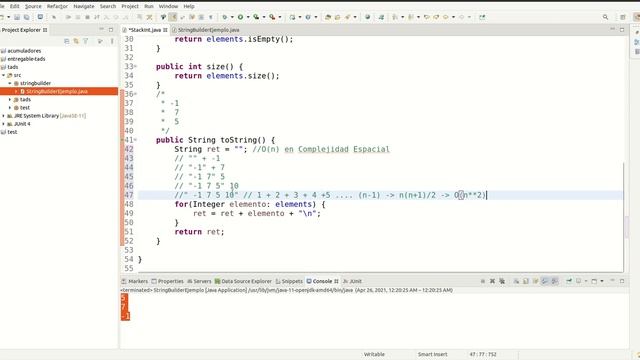Open the Debug launch dropdown arrow
Screen dimensions: 640x360
[232, 17]
